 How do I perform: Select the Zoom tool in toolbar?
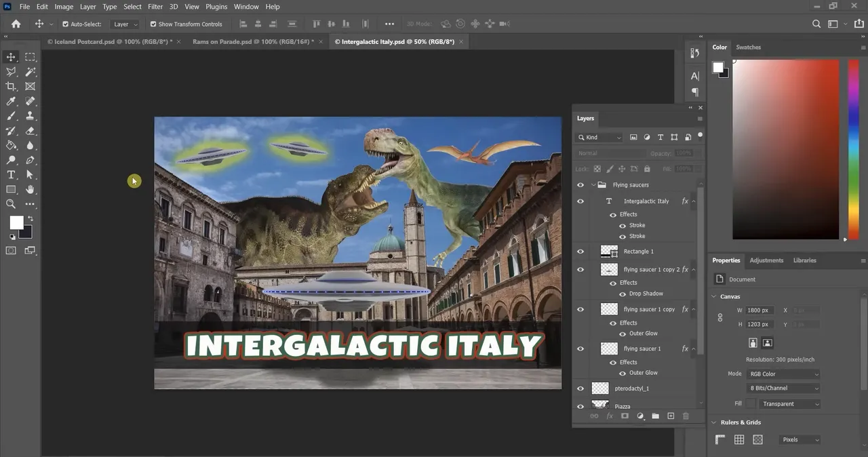pos(11,204)
